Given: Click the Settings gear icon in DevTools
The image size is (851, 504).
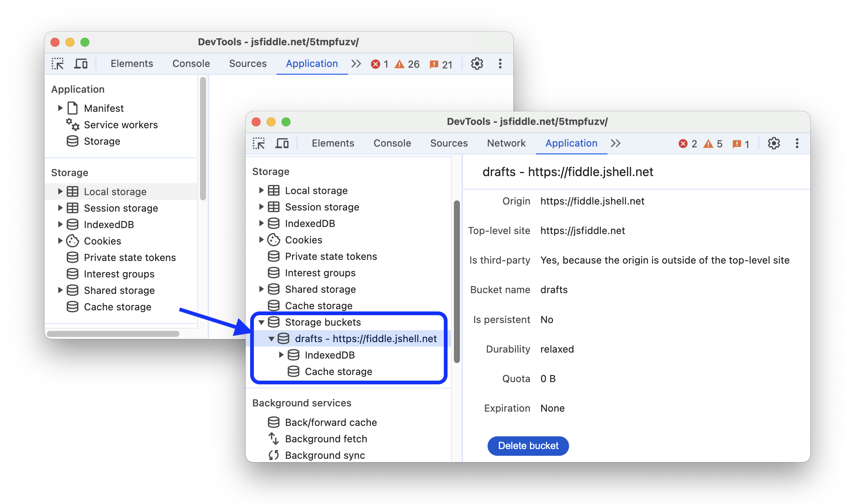Looking at the screenshot, I should coord(775,143).
